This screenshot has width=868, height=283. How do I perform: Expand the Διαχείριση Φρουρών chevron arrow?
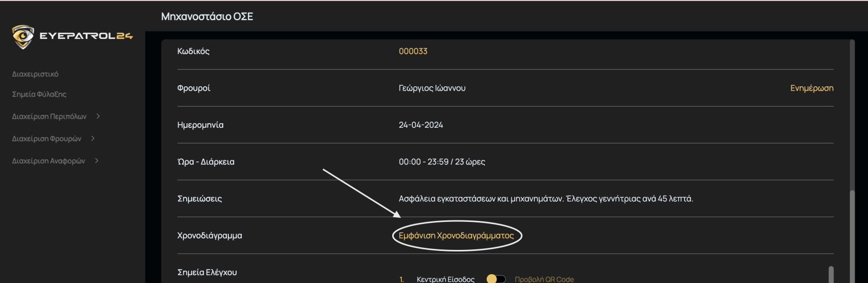93,139
